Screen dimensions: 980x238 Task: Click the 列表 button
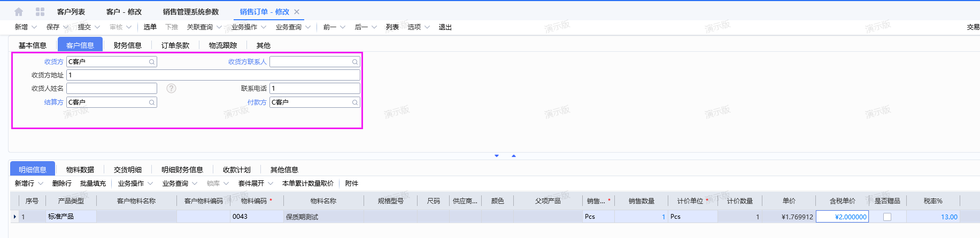pos(392,27)
